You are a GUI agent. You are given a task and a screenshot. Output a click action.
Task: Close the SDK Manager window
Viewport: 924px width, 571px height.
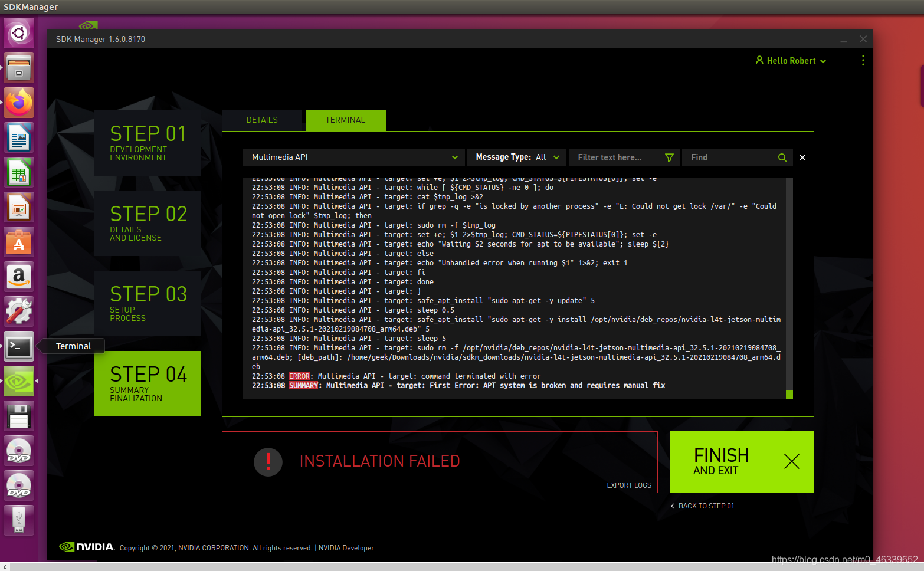[863, 39]
